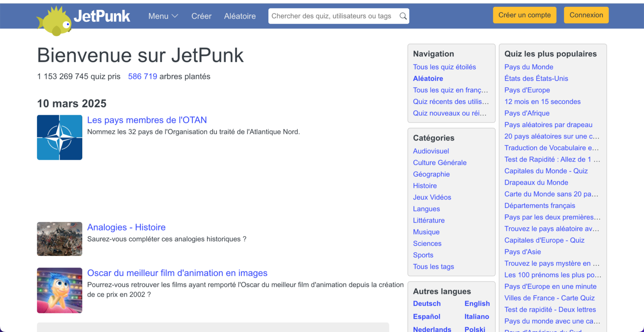The width and height of the screenshot is (644, 332).
Task: Select the Langues category
Action: click(x=426, y=209)
